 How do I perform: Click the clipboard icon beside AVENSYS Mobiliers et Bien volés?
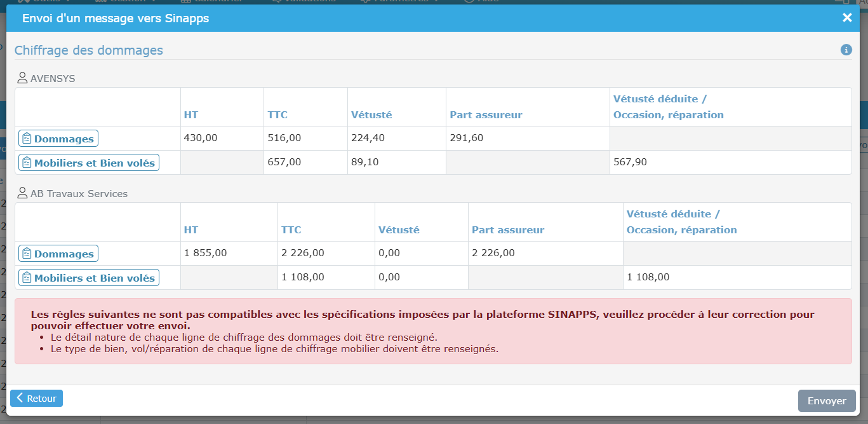pyautogui.click(x=25, y=161)
